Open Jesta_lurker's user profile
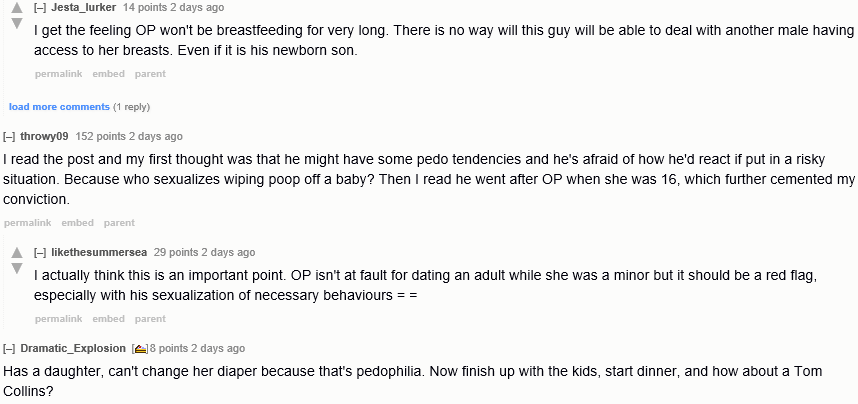Screen dimensions: 858x404 pos(84,7)
